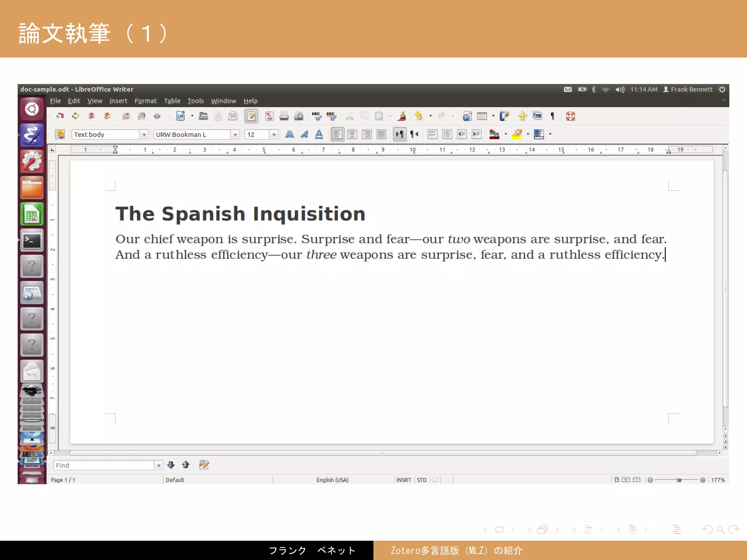Open the Tools menu
The height and width of the screenshot is (560, 747).
(x=195, y=101)
